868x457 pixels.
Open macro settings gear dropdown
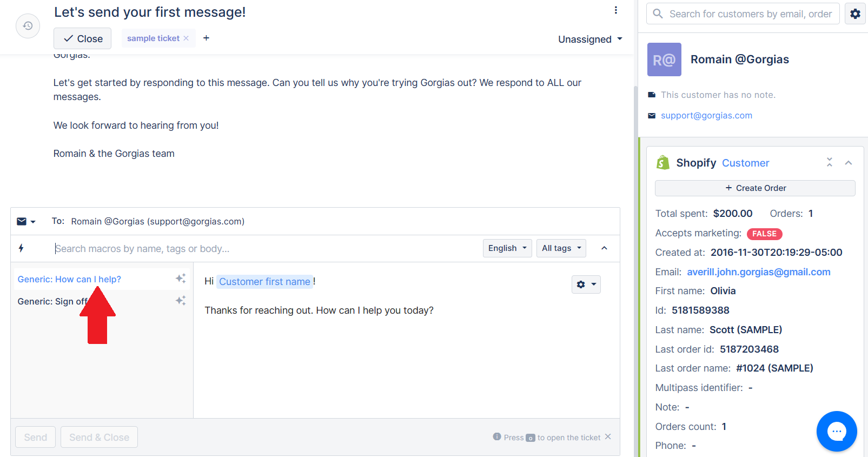coord(586,284)
